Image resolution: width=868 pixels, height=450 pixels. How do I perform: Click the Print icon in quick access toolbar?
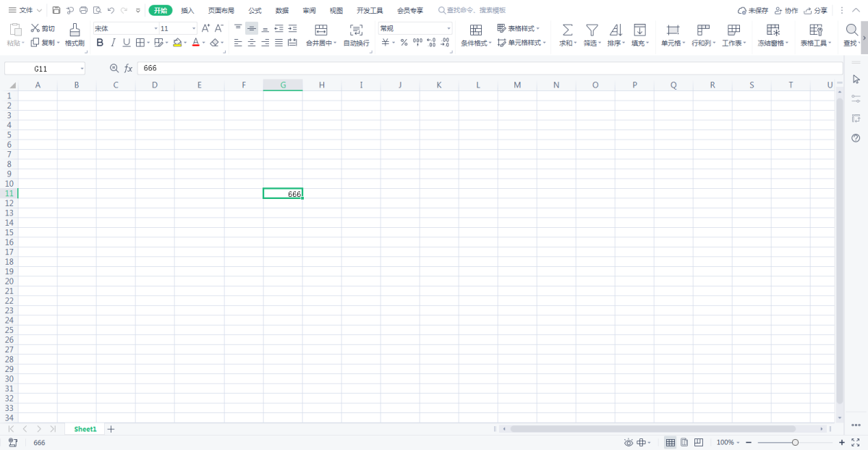tap(84, 11)
